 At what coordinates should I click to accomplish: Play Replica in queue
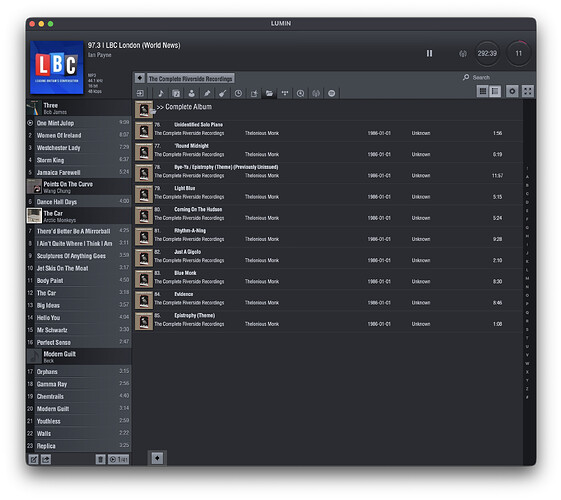[x=79, y=446]
